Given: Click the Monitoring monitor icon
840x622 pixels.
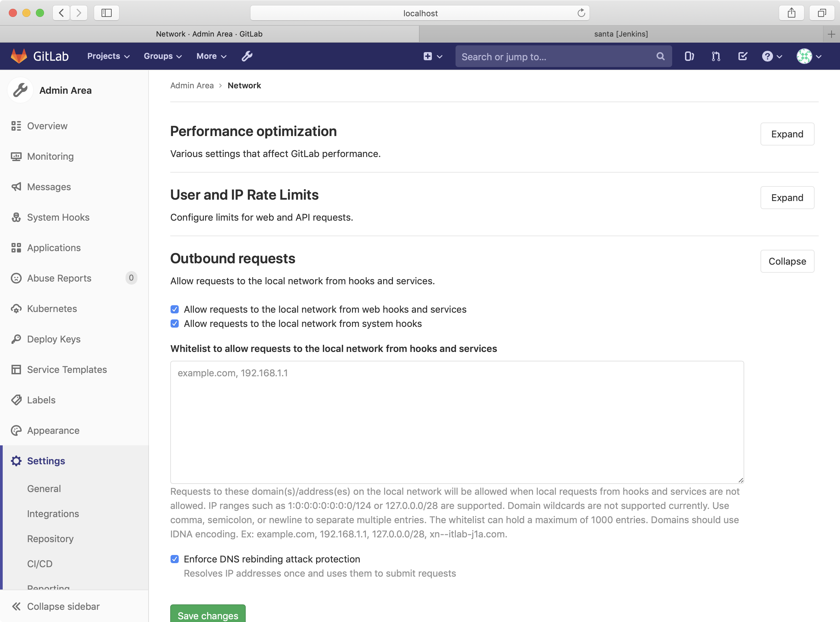Looking at the screenshot, I should 16,156.
